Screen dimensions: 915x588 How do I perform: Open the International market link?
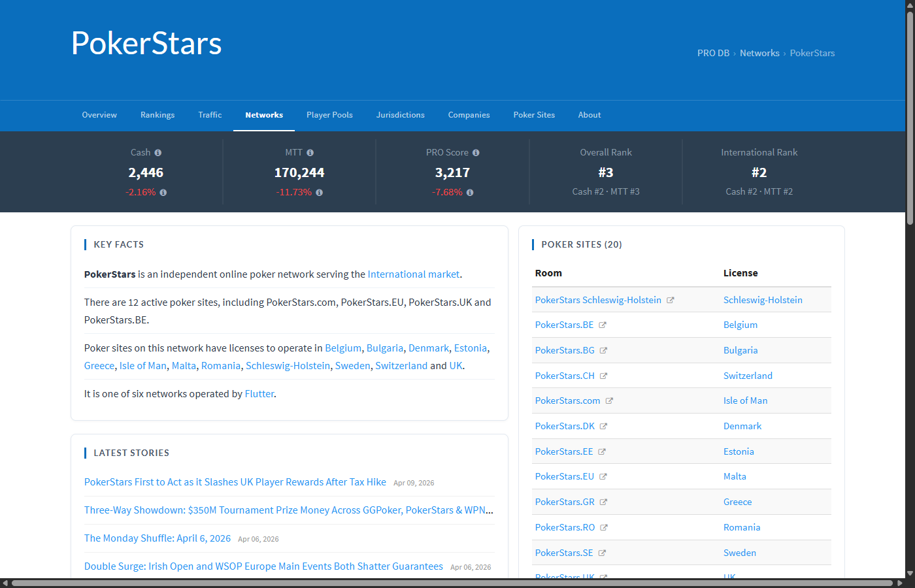413,274
